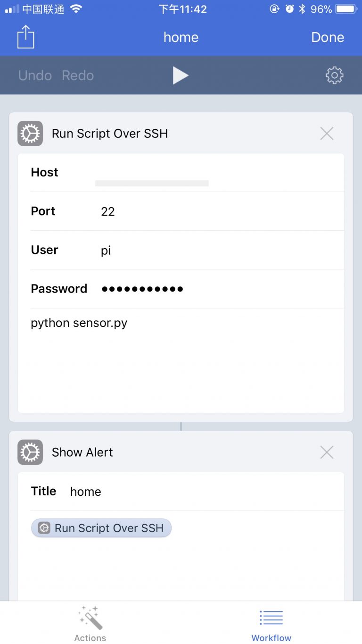This screenshot has height=644, width=362.
Task: Run the workflow with play button
Action: point(180,75)
